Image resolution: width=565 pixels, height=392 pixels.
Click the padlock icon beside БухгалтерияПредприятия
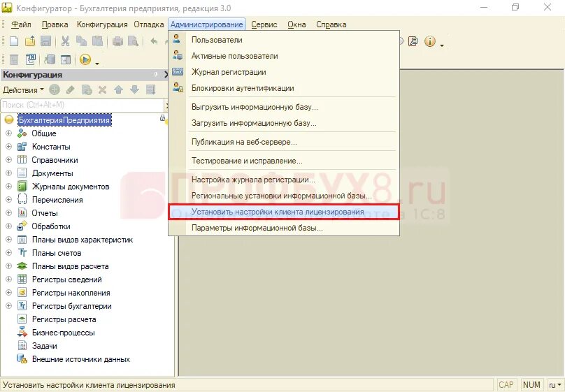click(x=162, y=117)
